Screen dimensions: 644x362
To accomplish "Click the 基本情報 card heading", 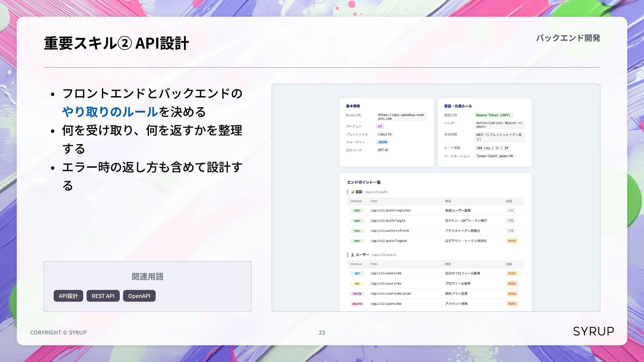I will pos(353,106).
